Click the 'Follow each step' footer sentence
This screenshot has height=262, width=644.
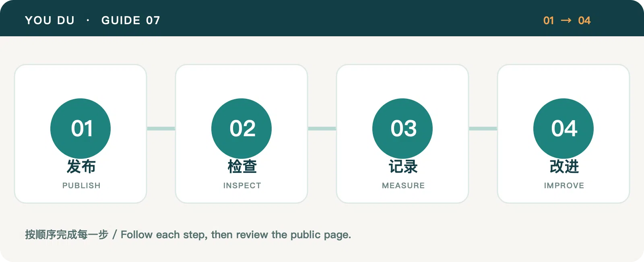[x=236, y=235]
